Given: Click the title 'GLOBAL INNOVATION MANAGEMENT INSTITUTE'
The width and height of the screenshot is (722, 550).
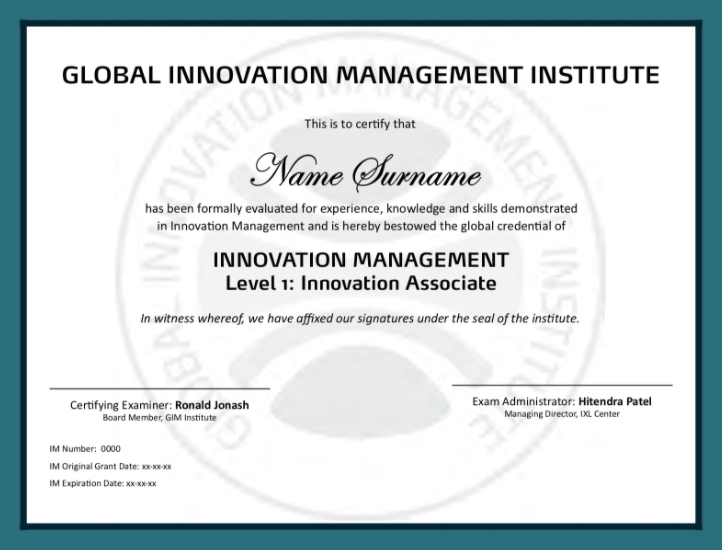Looking at the screenshot, I should click(361, 75).
